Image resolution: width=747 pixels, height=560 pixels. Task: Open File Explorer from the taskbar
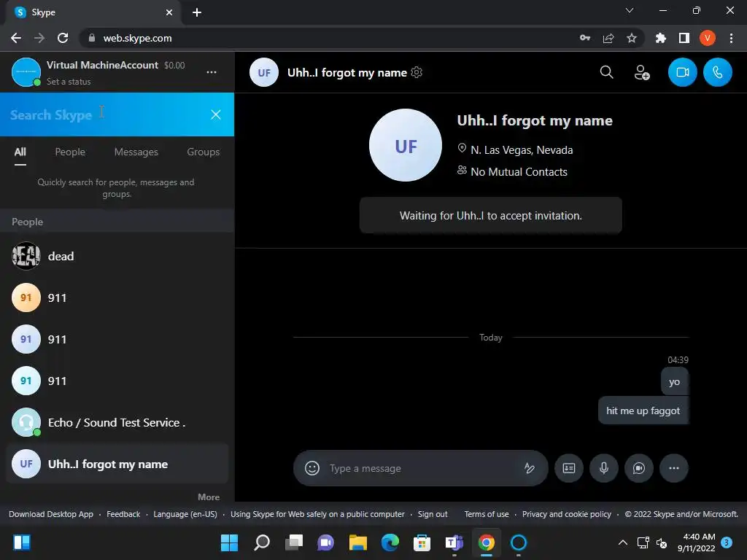pyautogui.click(x=357, y=542)
